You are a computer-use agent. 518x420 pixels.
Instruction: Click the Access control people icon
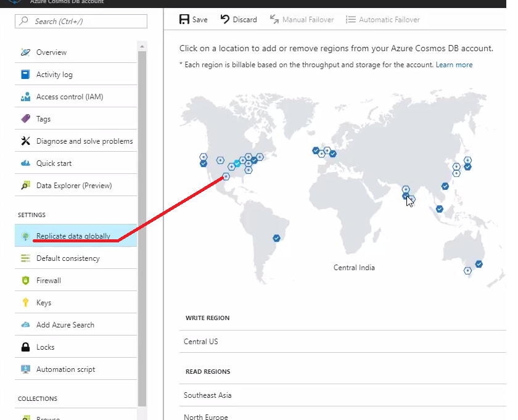coord(25,96)
